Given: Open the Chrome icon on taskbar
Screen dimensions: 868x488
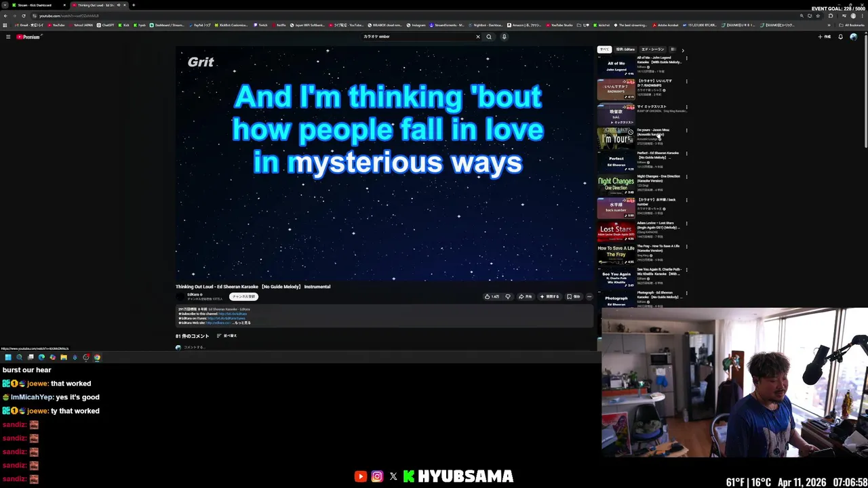Looking at the screenshot, I should [x=97, y=357].
